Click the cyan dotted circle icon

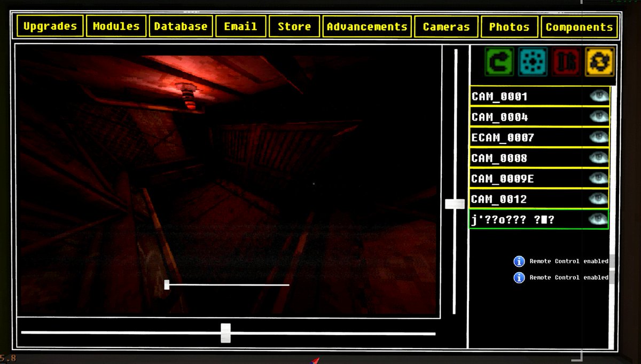pyautogui.click(x=532, y=61)
